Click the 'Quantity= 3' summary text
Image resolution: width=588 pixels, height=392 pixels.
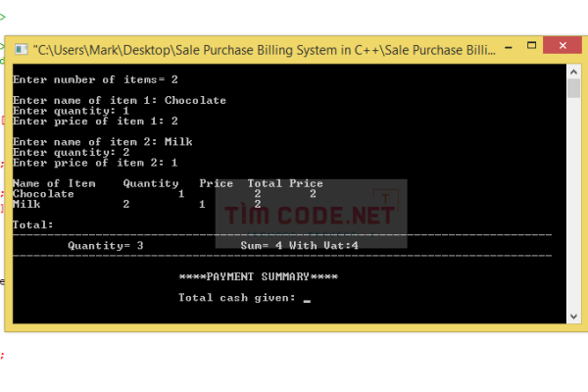pyautogui.click(x=106, y=246)
